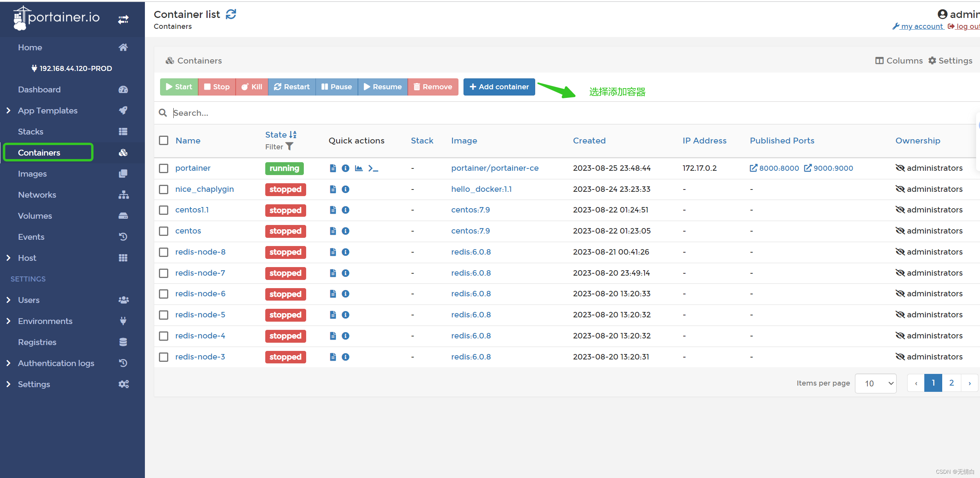Image resolution: width=980 pixels, height=478 pixels.
Task: Expand the Host menu chevron
Action: pyautogui.click(x=9, y=258)
